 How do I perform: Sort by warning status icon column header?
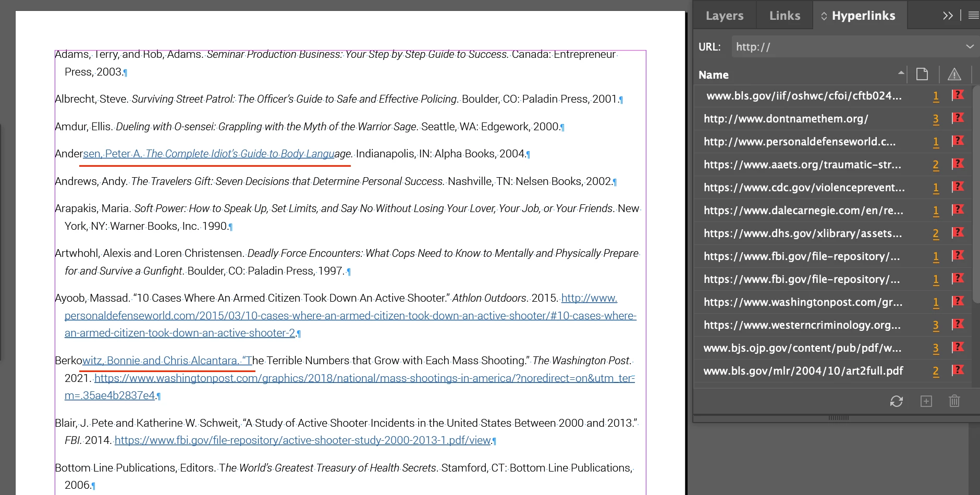coord(954,75)
